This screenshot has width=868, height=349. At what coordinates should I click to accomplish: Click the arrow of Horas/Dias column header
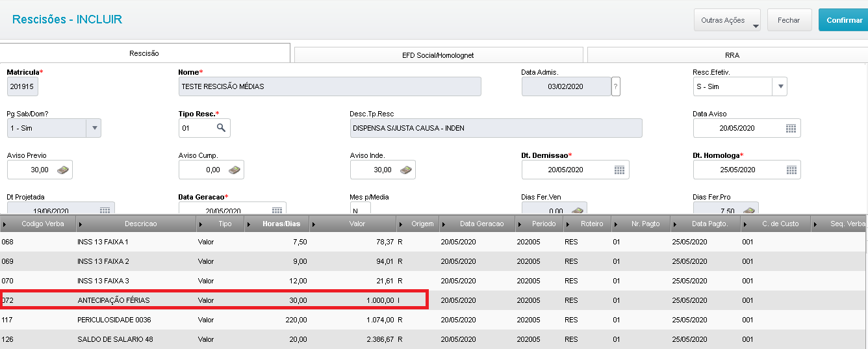249,224
